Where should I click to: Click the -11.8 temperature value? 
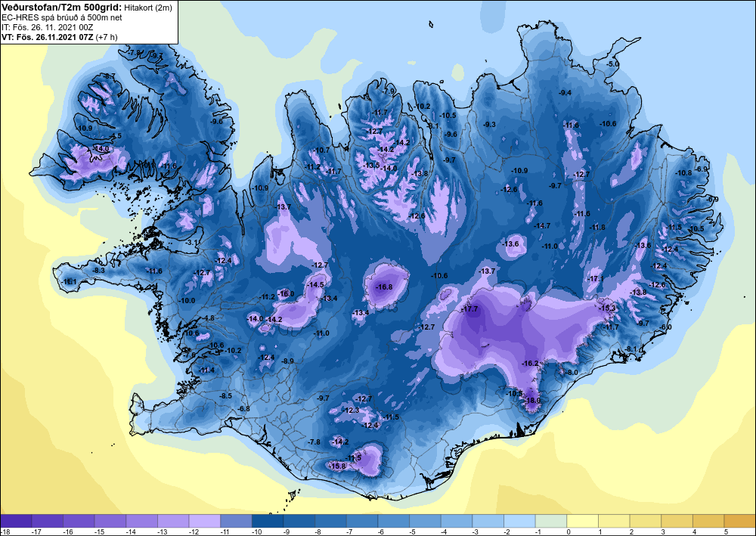click(x=597, y=227)
